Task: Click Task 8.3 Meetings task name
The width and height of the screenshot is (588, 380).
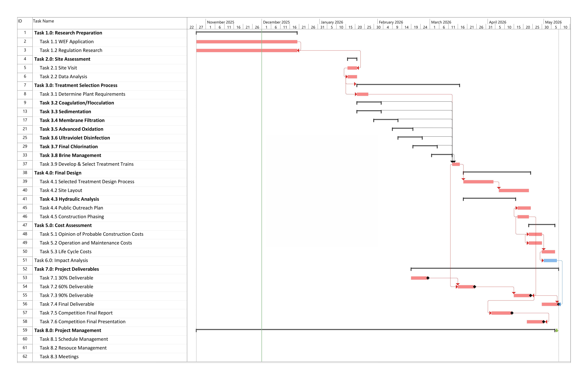Action: [x=59, y=357]
